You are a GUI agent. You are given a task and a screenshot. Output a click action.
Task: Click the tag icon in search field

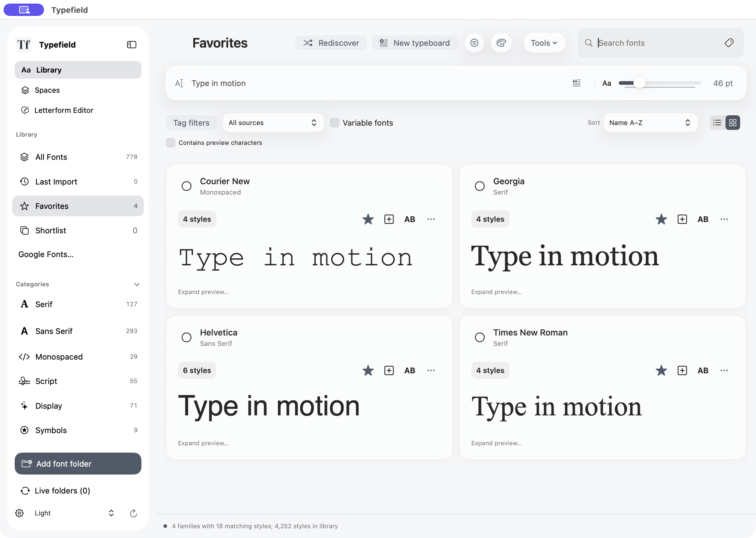pyautogui.click(x=729, y=43)
